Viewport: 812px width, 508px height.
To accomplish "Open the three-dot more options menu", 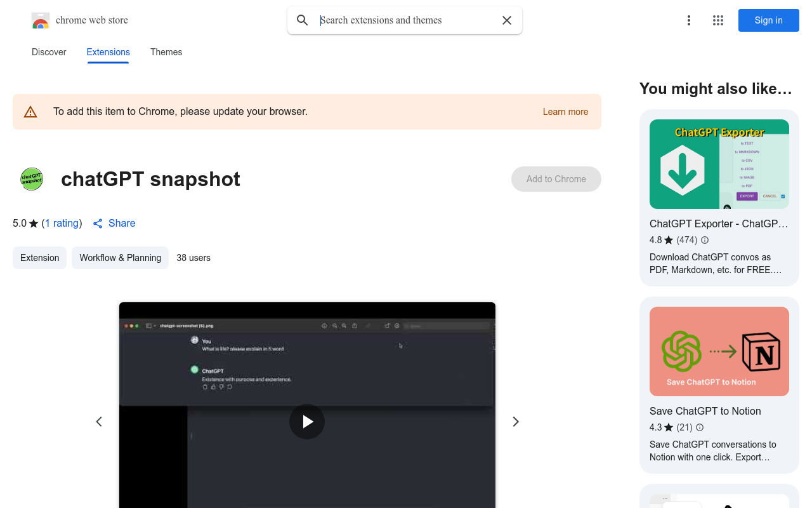I will point(689,20).
